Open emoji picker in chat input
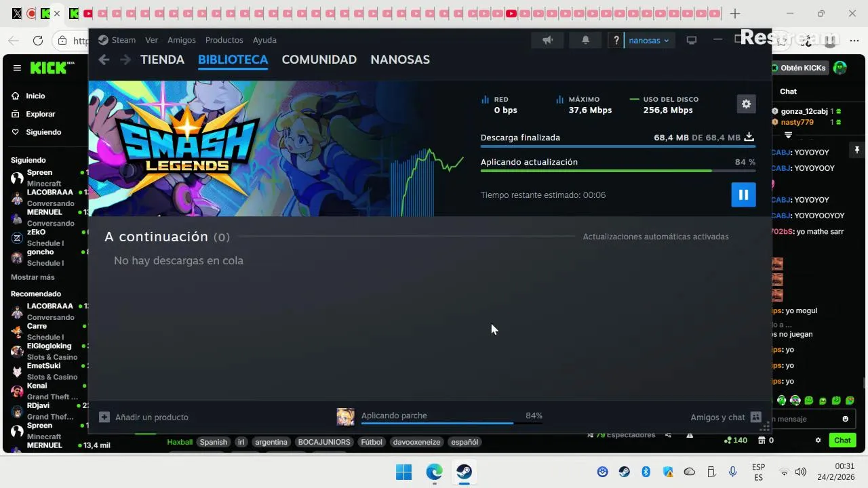This screenshot has width=868, height=488. (845, 419)
